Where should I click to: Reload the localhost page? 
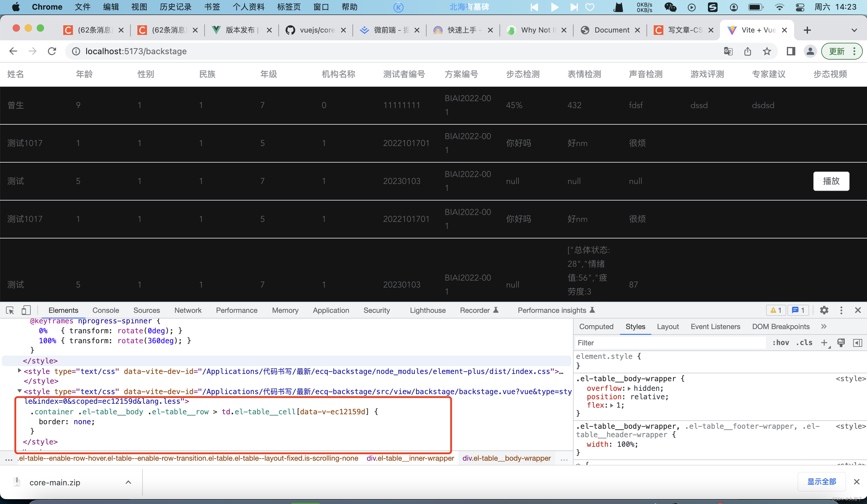(x=52, y=51)
